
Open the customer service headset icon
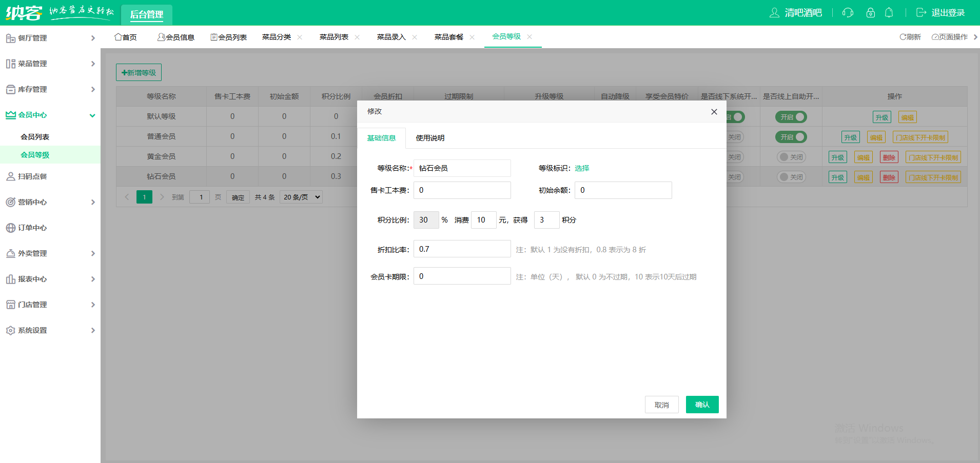(848, 13)
